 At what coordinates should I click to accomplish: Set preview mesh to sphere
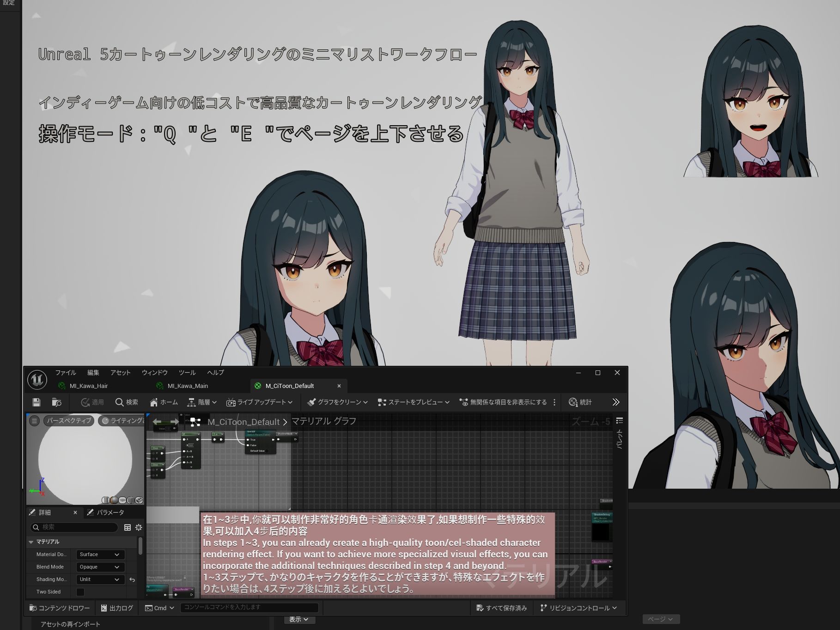pyautogui.click(x=114, y=500)
